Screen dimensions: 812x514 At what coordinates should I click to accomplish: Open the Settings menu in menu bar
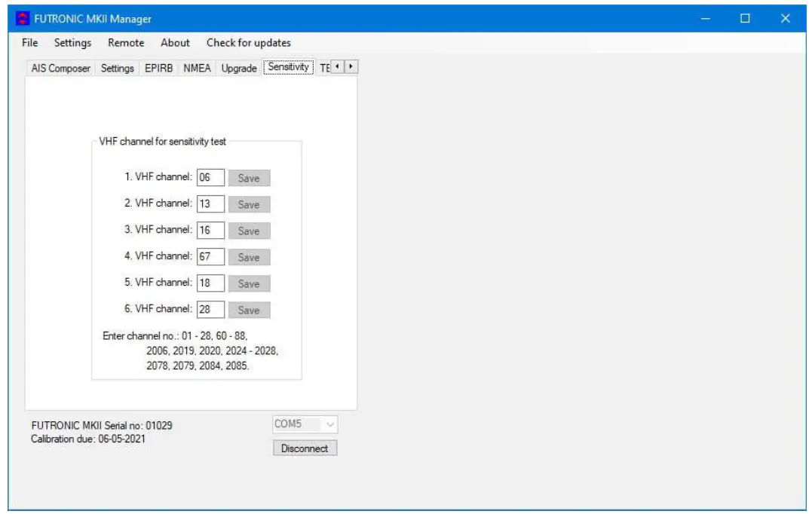pyautogui.click(x=72, y=43)
